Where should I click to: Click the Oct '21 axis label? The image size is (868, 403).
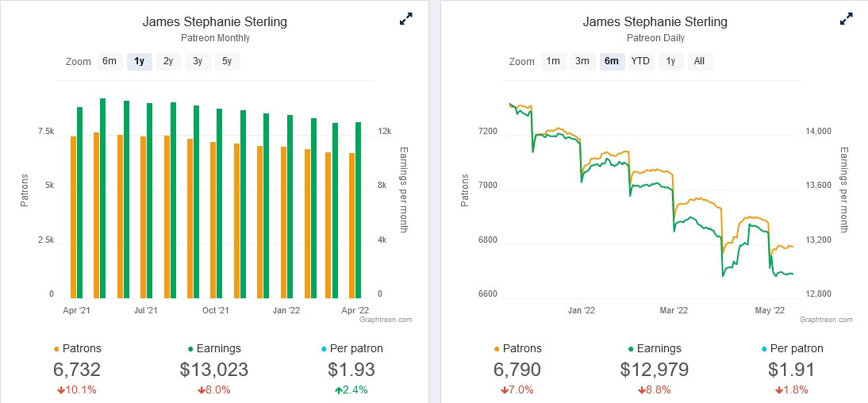click(216, 310)
